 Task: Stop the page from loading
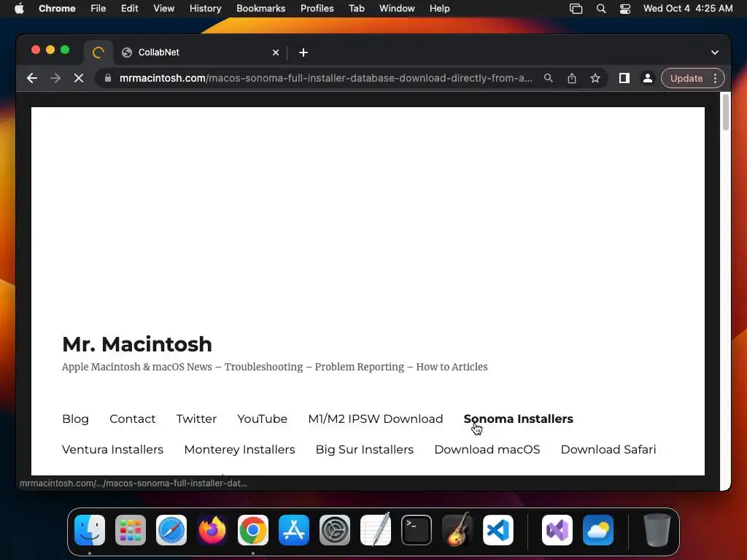click(x=79, y=78)
